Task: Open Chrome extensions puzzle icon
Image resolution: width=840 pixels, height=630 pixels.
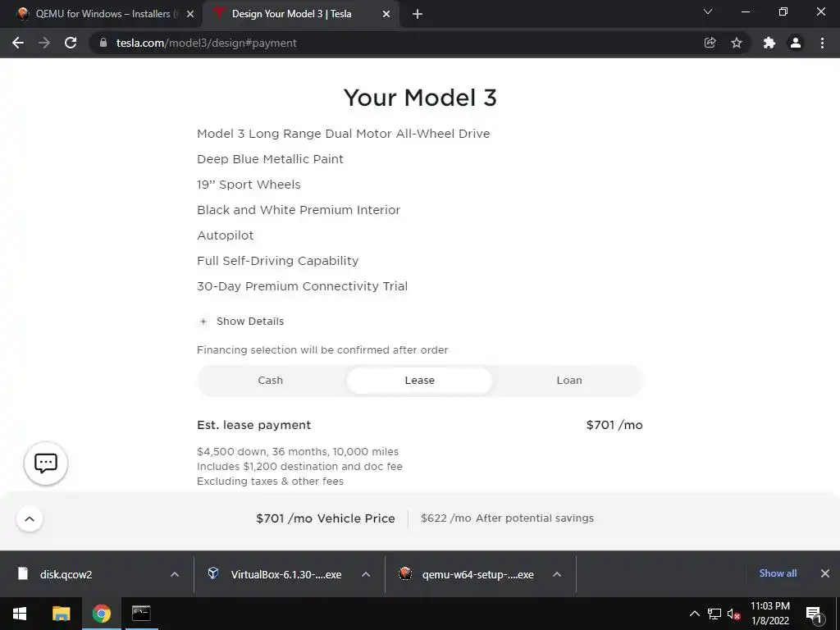Action: (x=769, y=43)
